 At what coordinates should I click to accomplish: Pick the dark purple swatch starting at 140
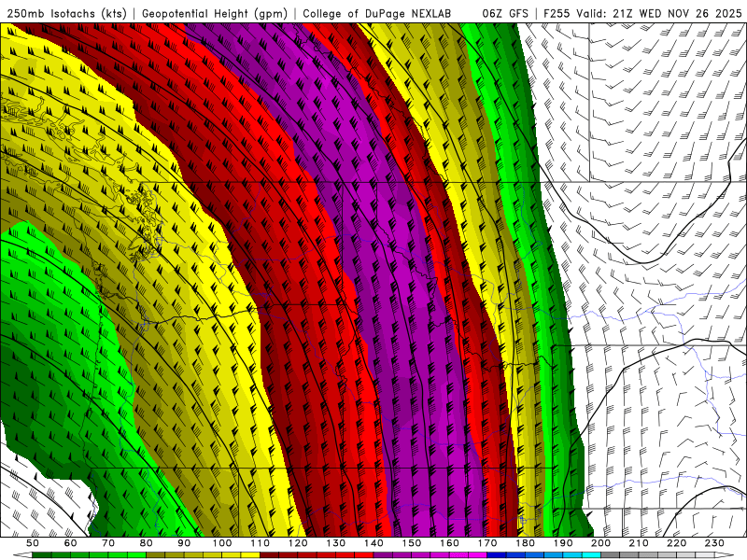click(383, 555)
